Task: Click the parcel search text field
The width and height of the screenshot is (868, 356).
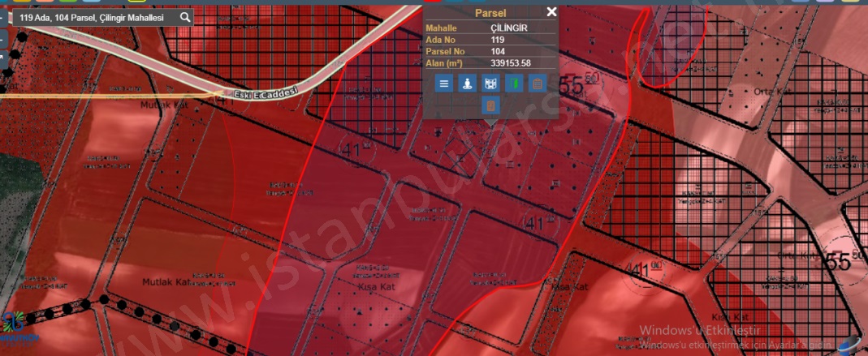Action: pos(97,17)
